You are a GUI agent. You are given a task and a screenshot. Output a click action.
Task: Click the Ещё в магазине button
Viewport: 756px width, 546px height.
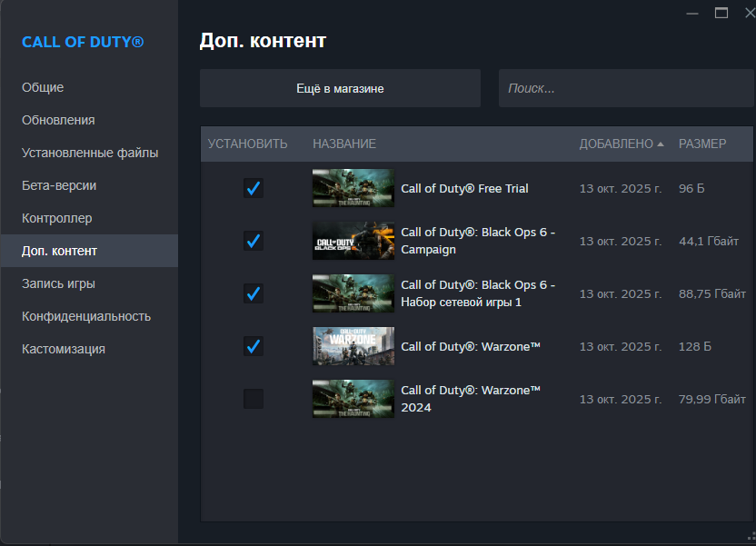pyautogui.click(x=340, y=87)
